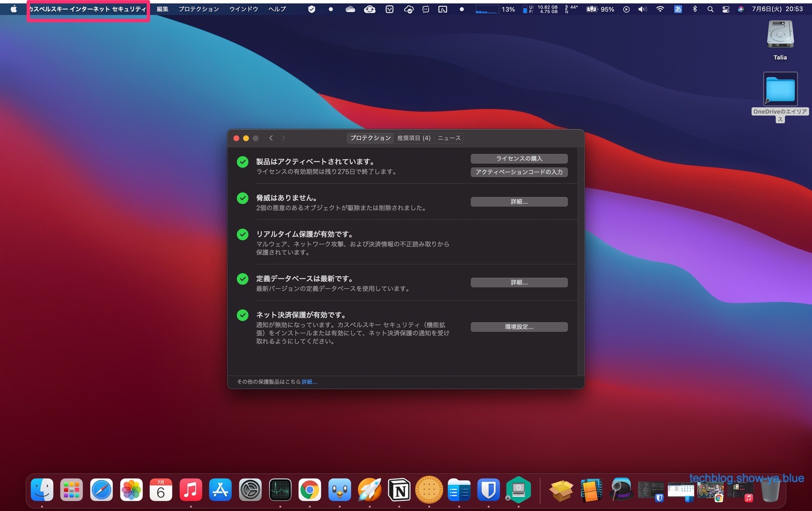
Task: Launch Google Chrome from the Dock
Action: coord(309,491)
